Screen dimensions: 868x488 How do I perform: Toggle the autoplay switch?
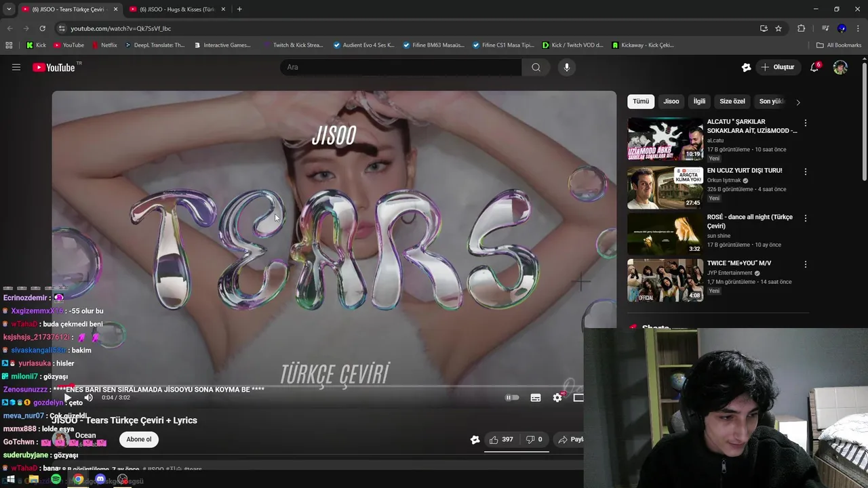pos(512,398)
